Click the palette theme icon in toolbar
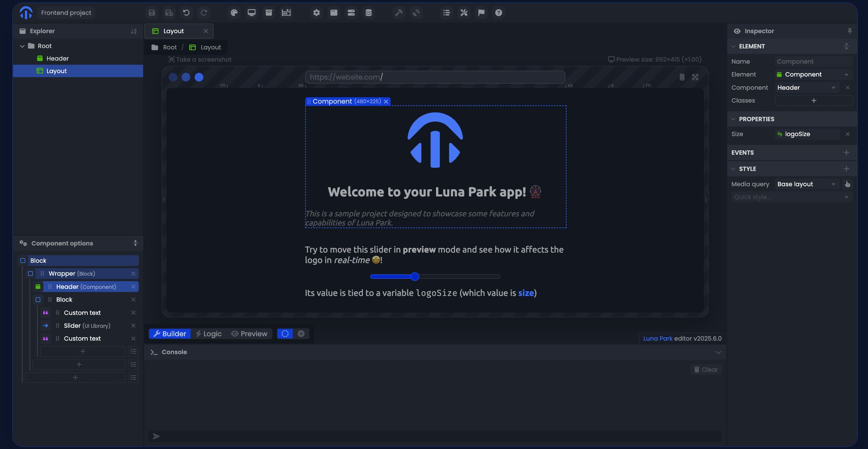 pos(234,13)
